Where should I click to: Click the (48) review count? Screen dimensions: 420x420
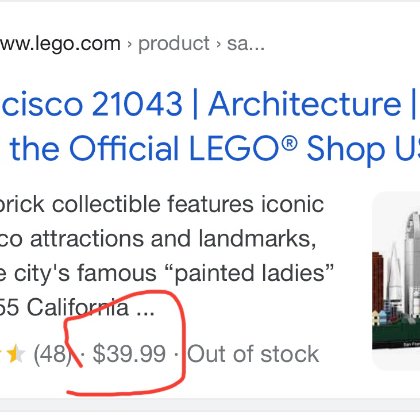pos(52,354)
